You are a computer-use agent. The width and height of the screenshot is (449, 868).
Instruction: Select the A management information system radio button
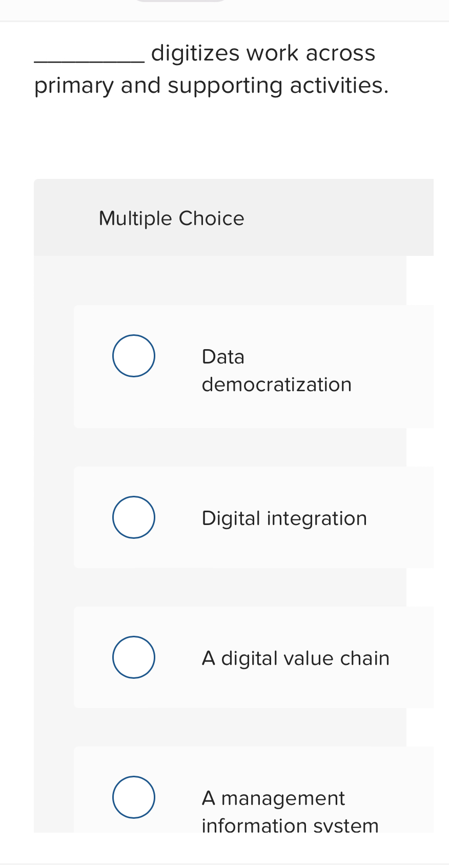(x=133, y=797)
